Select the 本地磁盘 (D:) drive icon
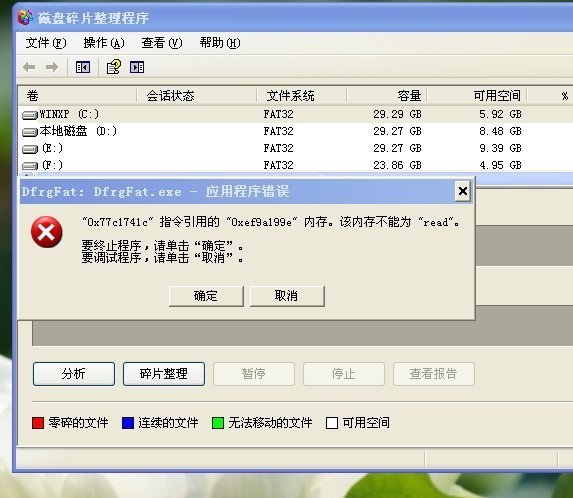Image resolution: width=573 pixels, height=498 pixels. [30, 132]
